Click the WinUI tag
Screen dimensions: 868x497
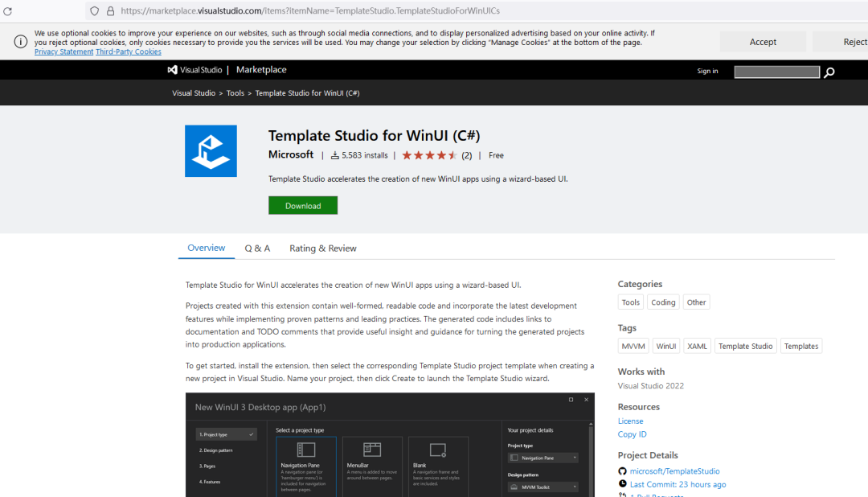(666, 346)
